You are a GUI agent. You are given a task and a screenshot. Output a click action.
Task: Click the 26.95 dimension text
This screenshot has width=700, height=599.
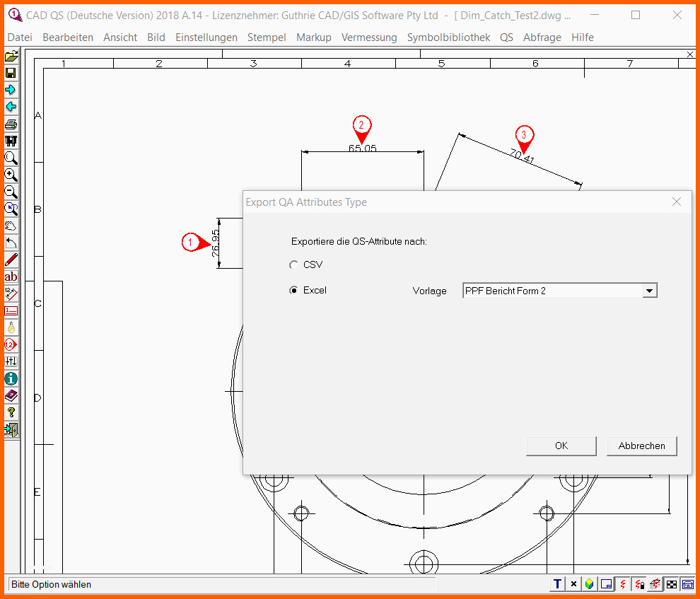pos(216,243)
